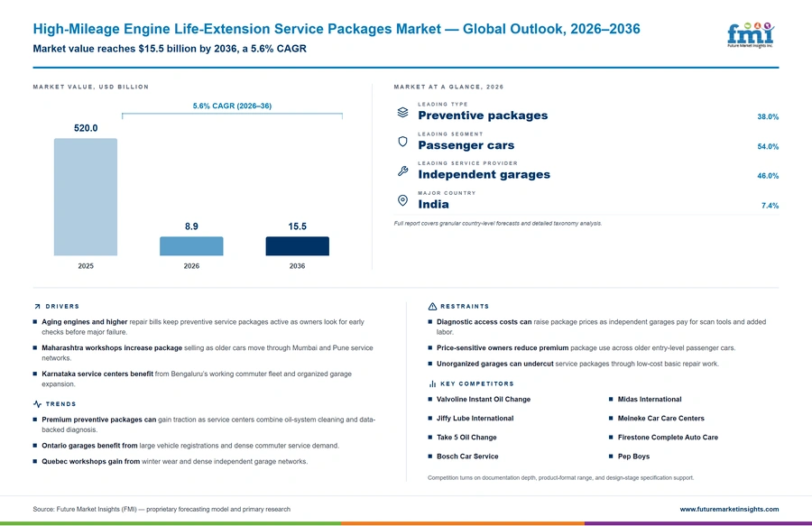The image size is (812, 526).
Task: Click the Source: Future Market Insights footer text
Action: coord(161,510)
